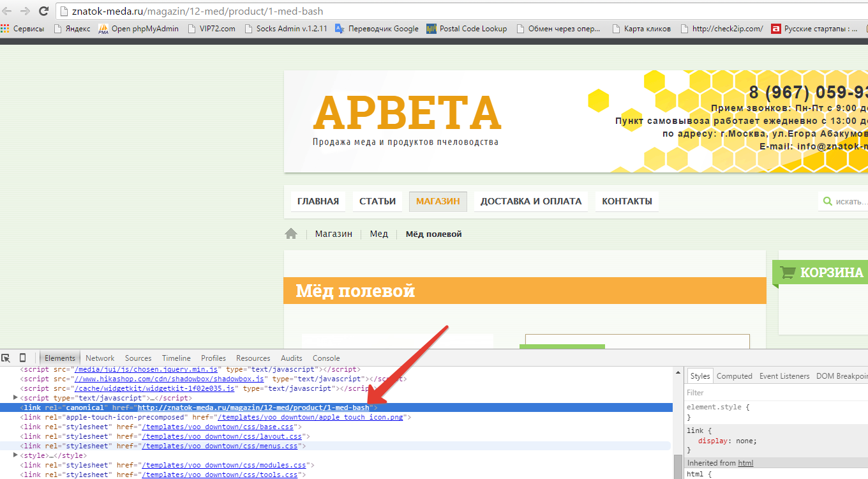Open the VIP72.com bookmark
Viewport: 868px width, 479px height.
(x=211, y=29)
